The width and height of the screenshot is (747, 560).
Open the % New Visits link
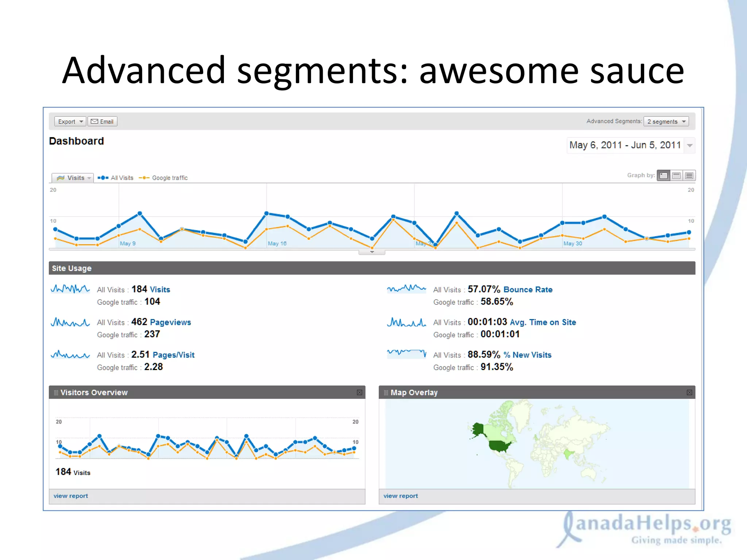tap(527, 355)
